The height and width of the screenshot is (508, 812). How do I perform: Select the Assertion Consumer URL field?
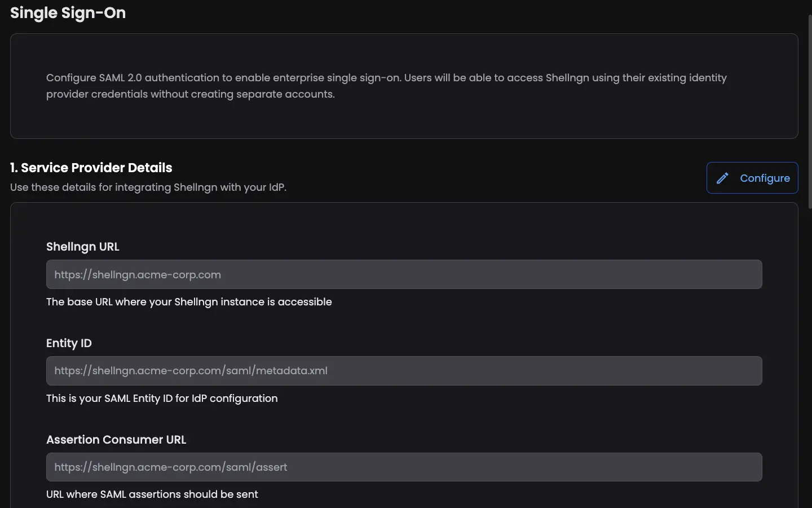click(404, 467)
